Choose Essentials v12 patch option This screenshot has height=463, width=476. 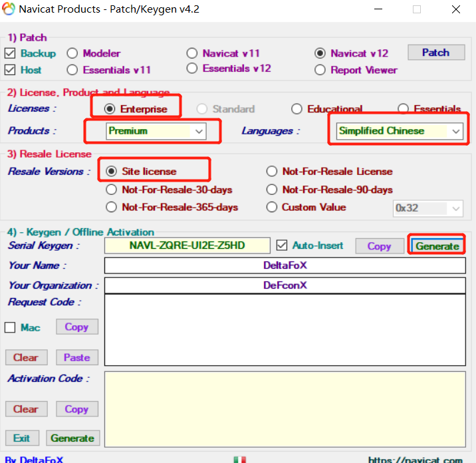point(192,69)
